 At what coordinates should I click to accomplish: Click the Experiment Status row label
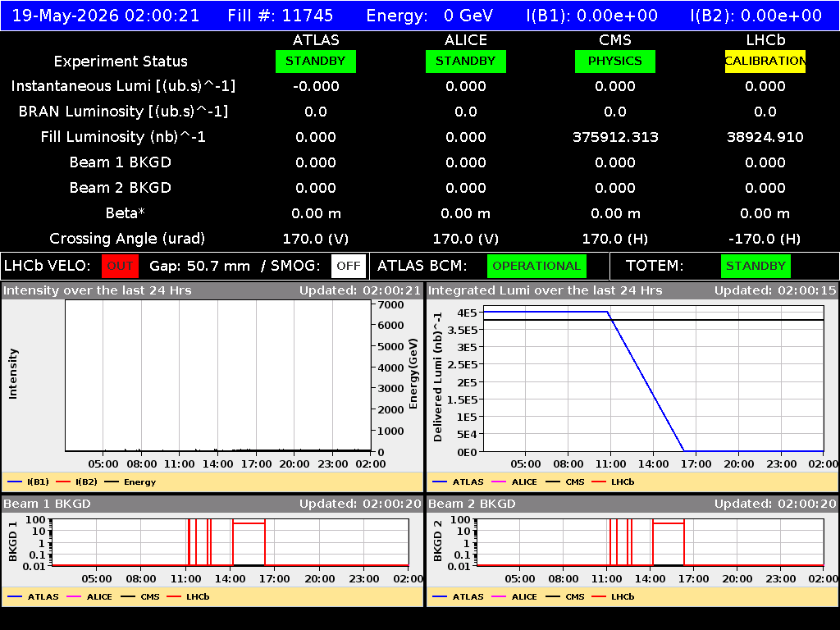(121, 62)
